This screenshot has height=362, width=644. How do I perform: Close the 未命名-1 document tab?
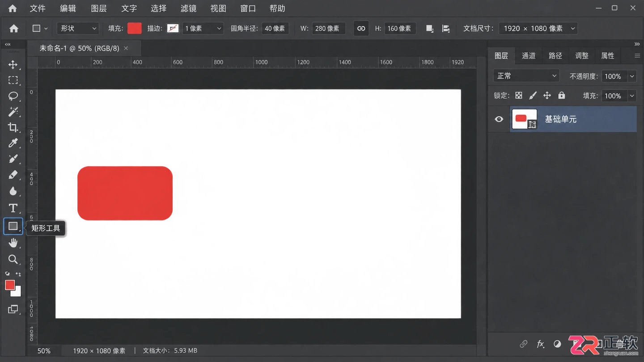pyautogui.click(x=126, y=48)
